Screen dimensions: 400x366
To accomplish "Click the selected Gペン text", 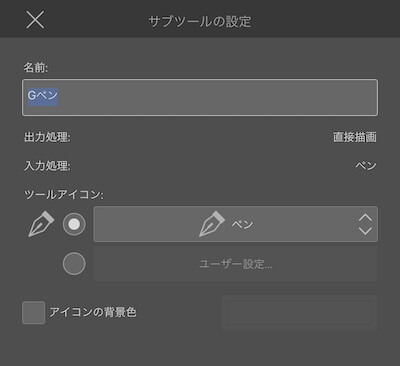I will click(42, 96).
